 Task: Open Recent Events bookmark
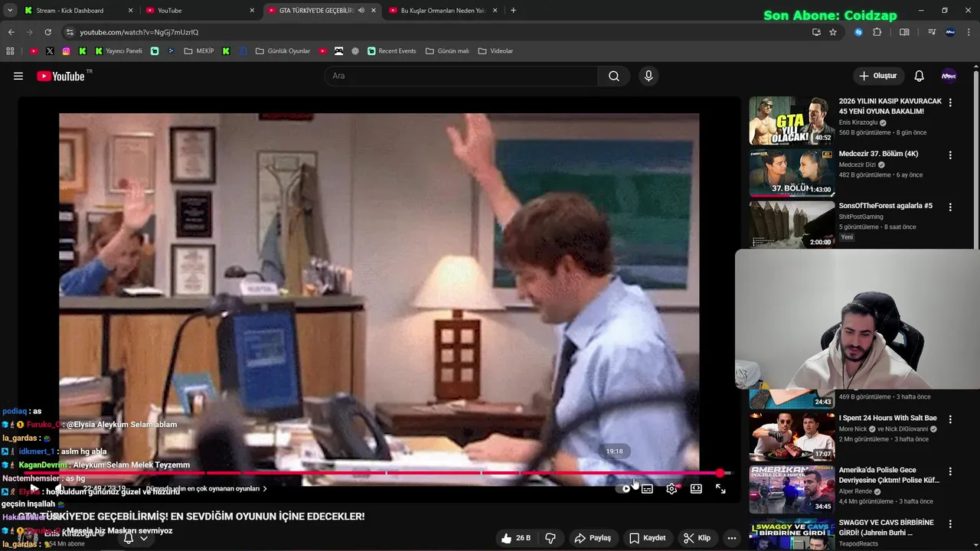391,51
